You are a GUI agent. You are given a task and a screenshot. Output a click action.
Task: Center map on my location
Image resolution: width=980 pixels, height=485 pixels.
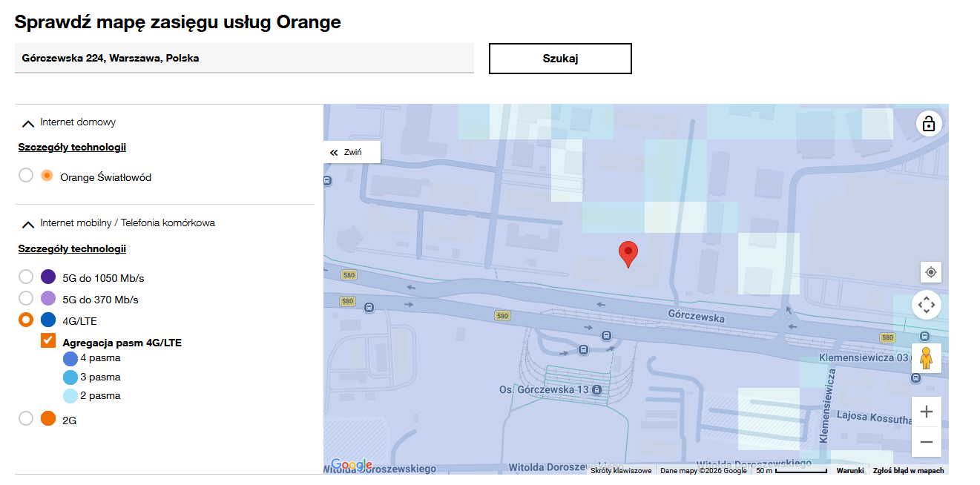click(x=931, y=272)
